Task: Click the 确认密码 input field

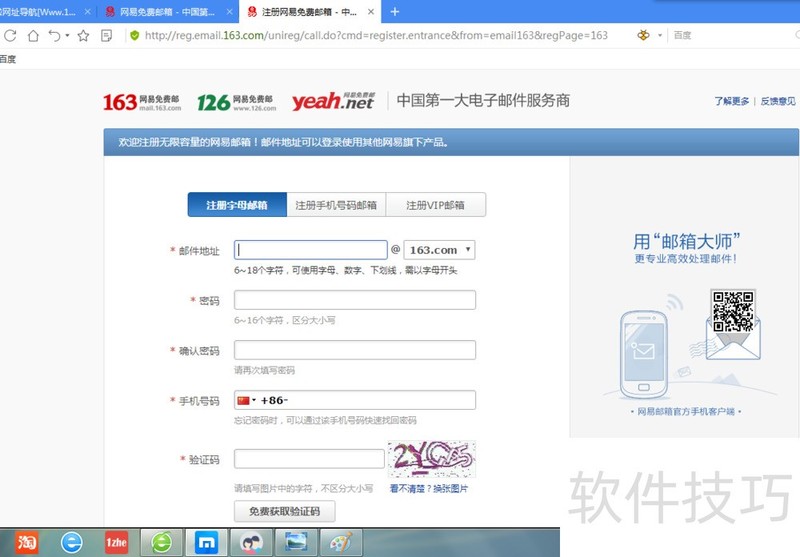Action: click(355, 350)
